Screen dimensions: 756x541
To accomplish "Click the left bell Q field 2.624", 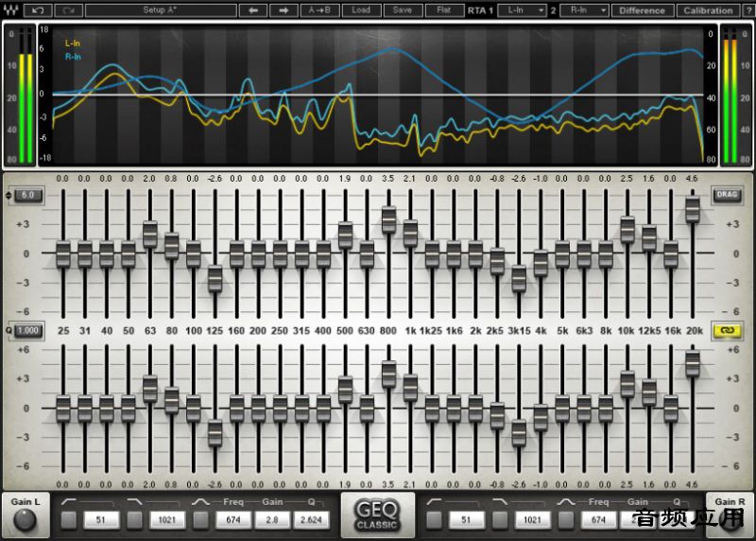I will pyautogui.click(x=311, y=520).
